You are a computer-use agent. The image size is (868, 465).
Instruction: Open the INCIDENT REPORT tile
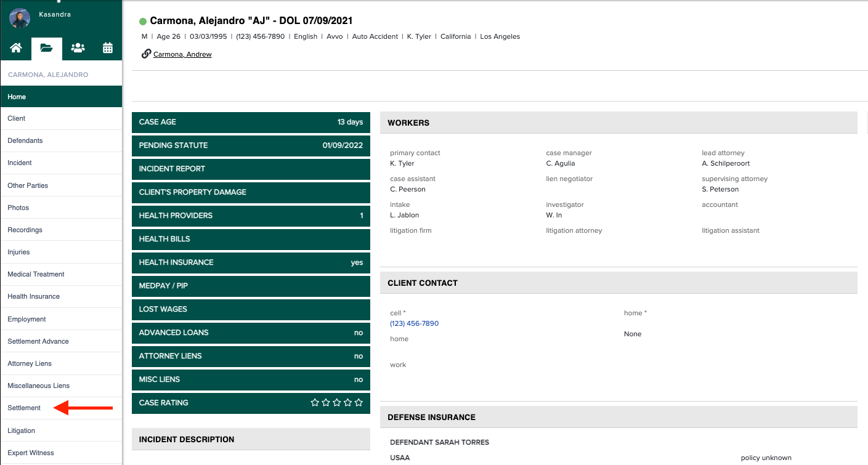click(x=251, y=169)
